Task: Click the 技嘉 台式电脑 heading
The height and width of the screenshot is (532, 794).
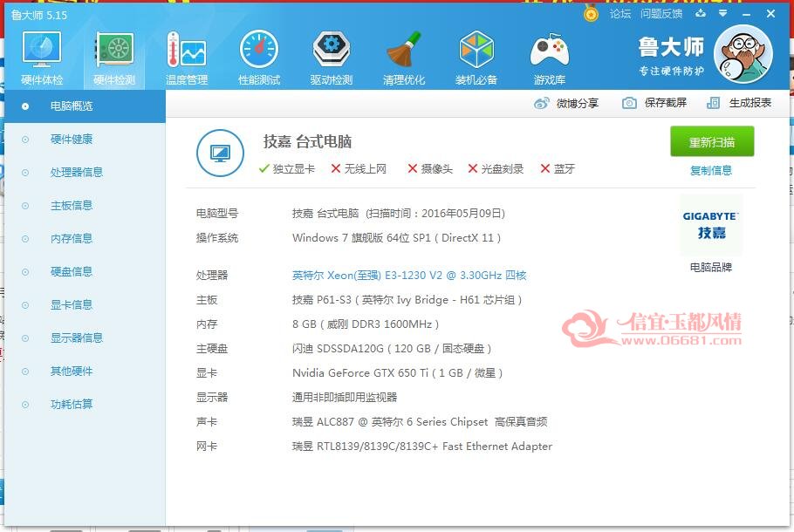Action: (307, 142)
